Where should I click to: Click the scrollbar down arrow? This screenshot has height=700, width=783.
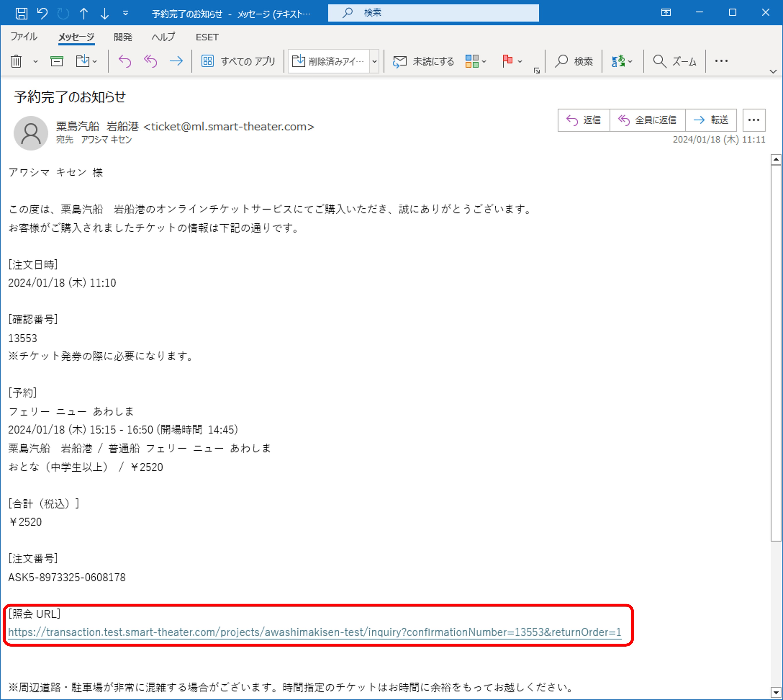pyautogui.click(x=776, y=693)
